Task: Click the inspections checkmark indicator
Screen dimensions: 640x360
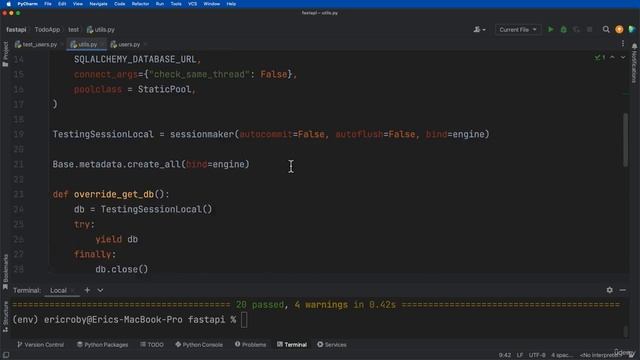Action: [x=600, y=58]
